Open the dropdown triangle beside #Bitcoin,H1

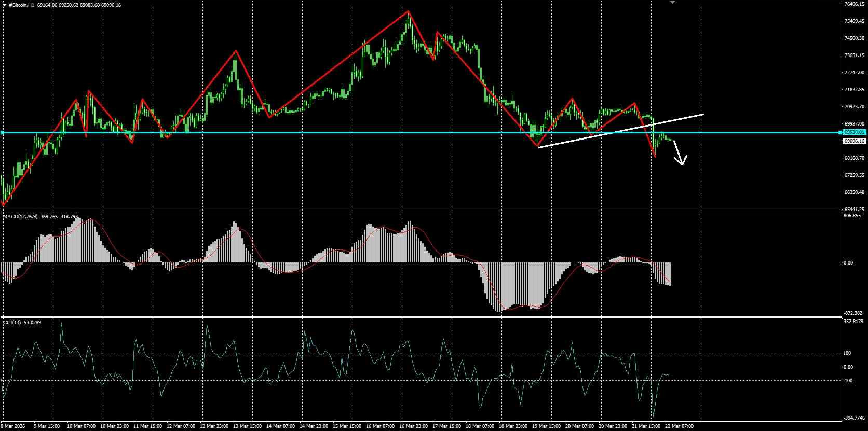(4, 5)
